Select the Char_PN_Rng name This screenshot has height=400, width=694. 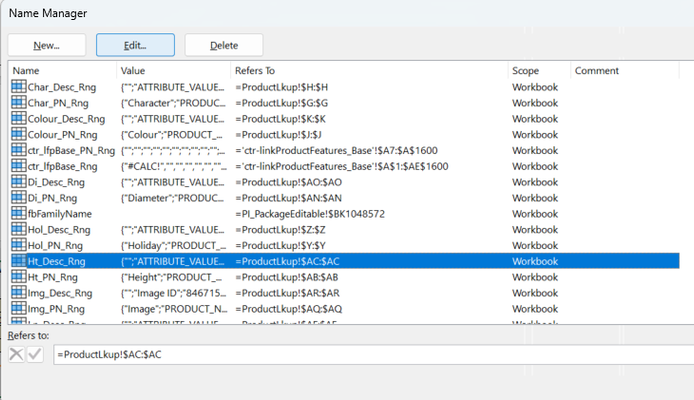pyautogui.click(x=58, y=103)
